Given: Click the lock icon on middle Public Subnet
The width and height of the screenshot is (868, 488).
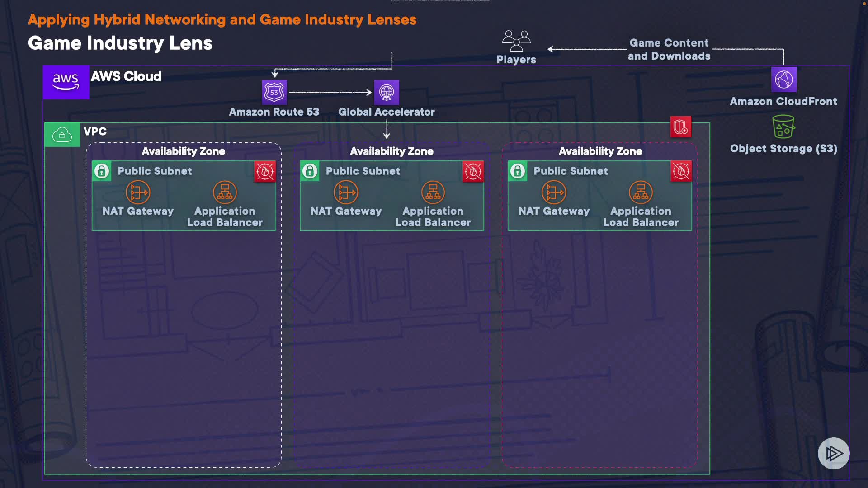Looking at the screenshot, I should tap(310, 171).
